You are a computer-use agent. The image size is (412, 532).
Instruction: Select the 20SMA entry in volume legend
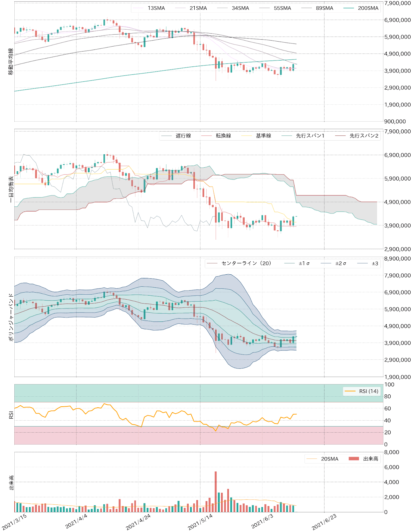click(329, 459)
